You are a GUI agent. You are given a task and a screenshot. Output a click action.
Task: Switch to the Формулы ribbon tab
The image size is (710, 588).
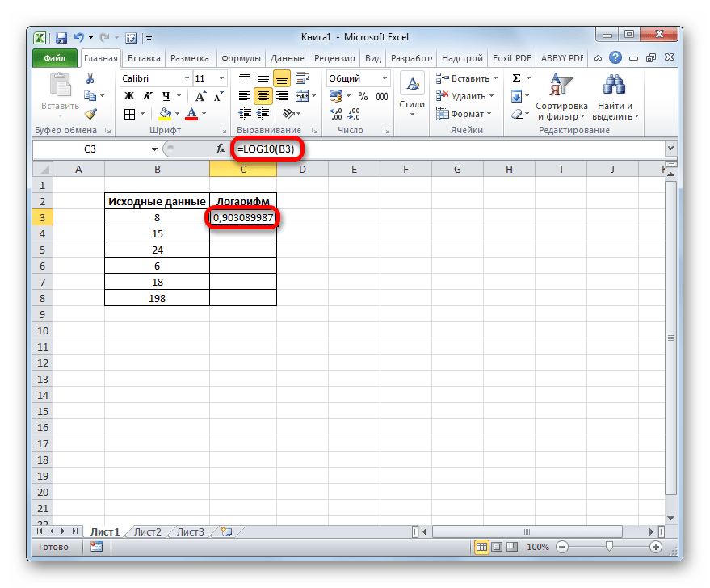coord(241,58)
